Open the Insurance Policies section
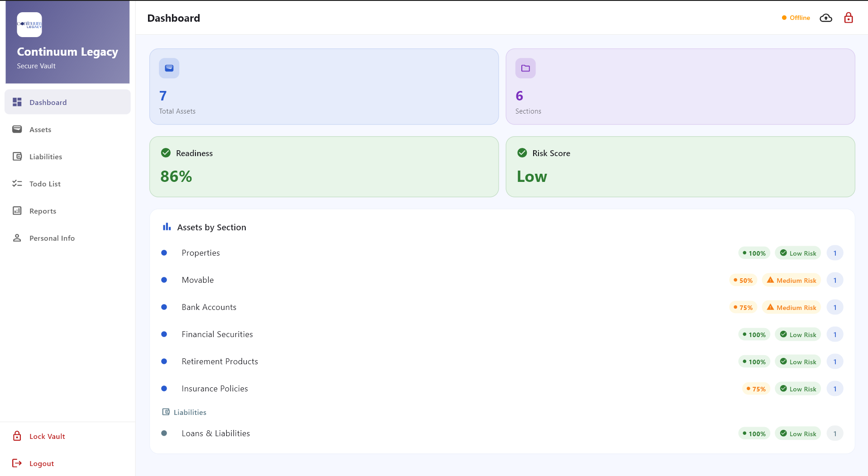 pos(215,389)
